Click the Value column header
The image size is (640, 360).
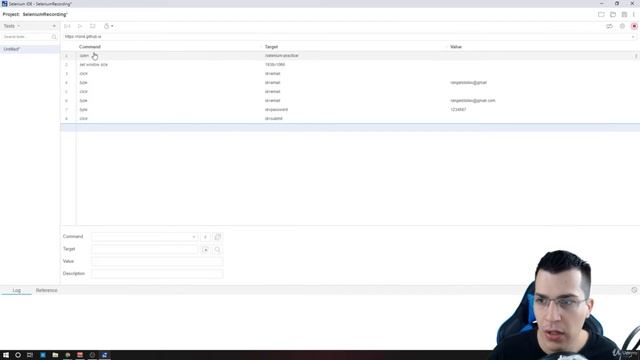pos(456,47)
